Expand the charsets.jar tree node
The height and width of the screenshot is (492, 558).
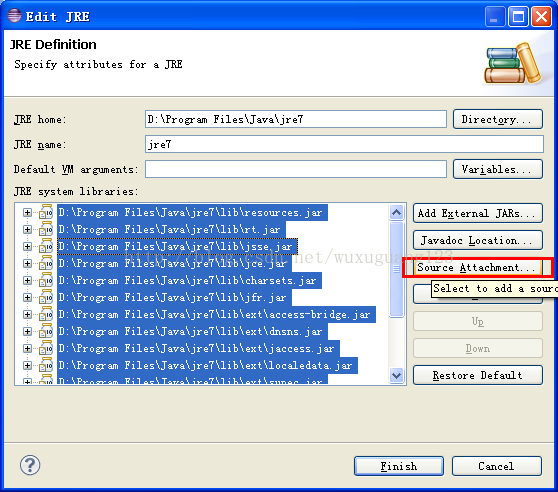pos(27,280)
